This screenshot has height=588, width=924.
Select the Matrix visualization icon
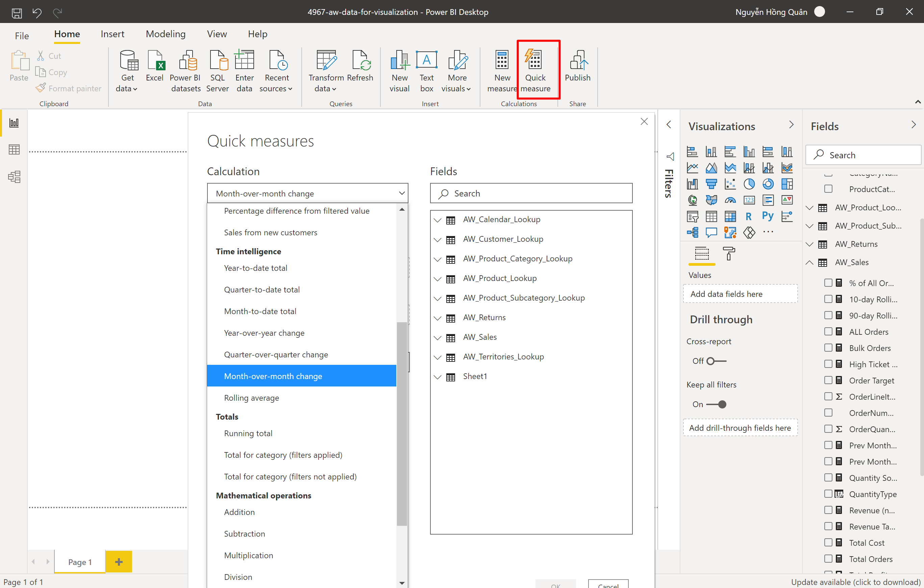730,216
